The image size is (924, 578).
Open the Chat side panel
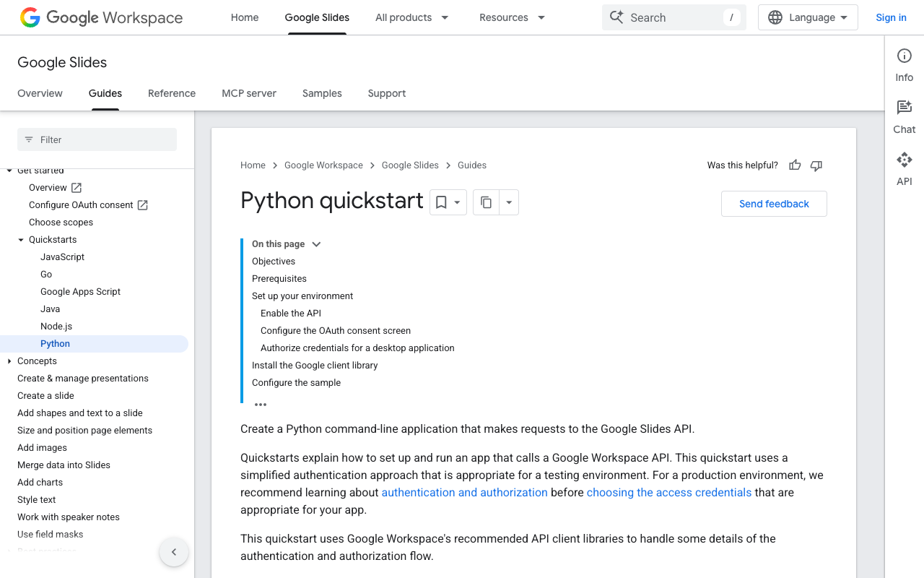[905, 117]
